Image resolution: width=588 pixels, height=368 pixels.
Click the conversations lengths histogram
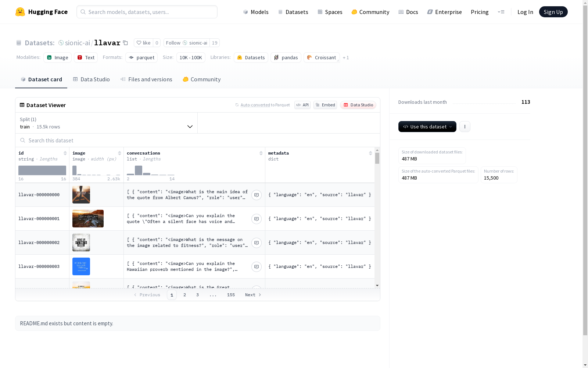151,170
